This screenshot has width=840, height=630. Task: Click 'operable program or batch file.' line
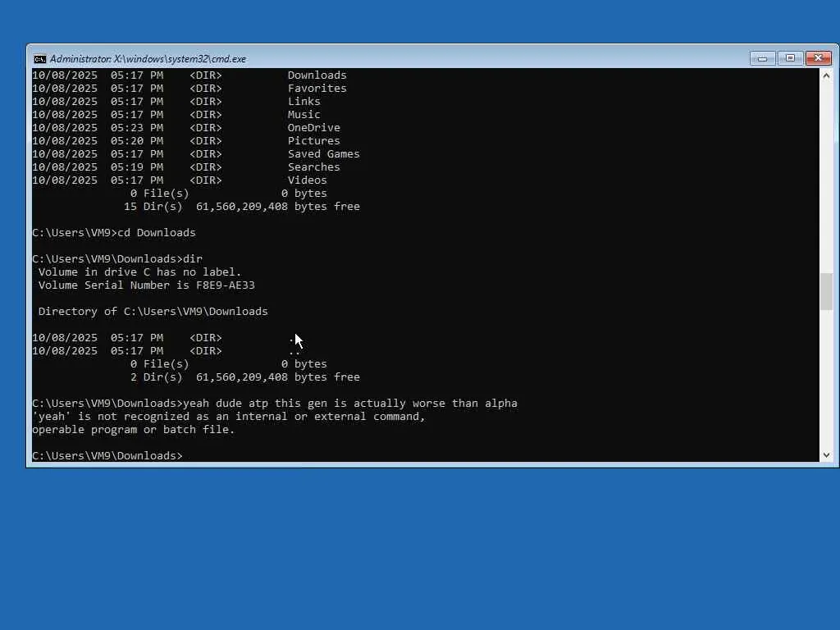[x=134, y=429]
